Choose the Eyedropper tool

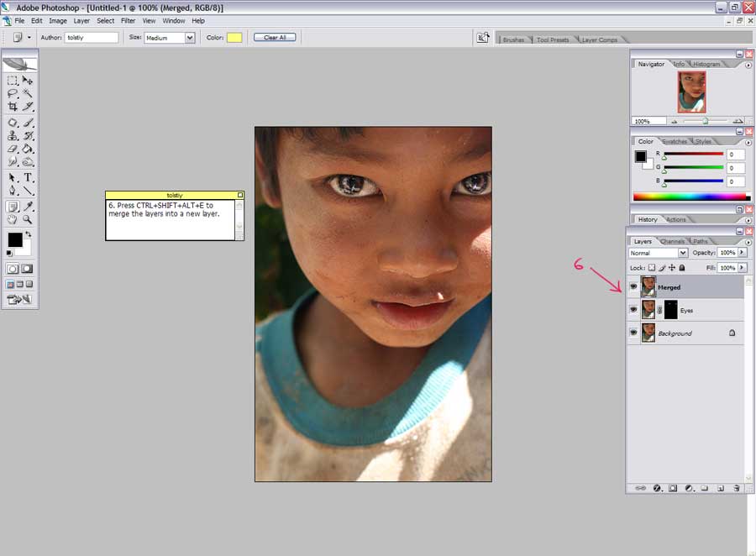coord(28,206)
